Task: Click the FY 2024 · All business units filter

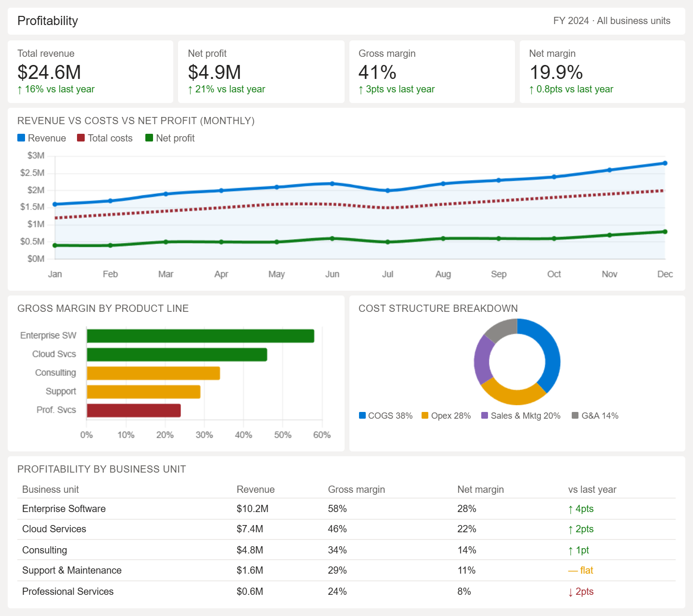Action: (612, 21)
